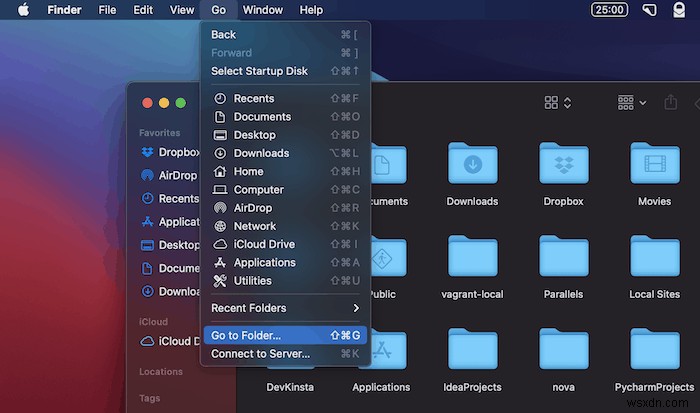
Task: Open the Downloads folder icon
Action: coord(472,165)
